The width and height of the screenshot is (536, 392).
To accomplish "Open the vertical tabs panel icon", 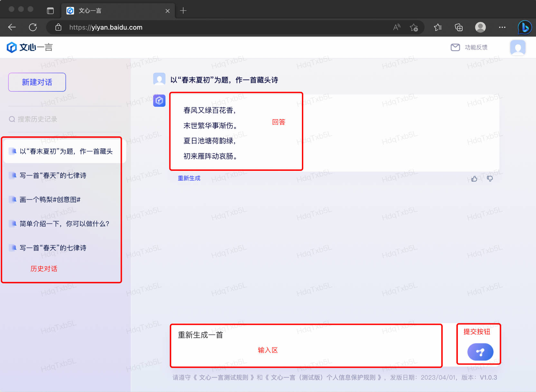I will click(50, 10).
